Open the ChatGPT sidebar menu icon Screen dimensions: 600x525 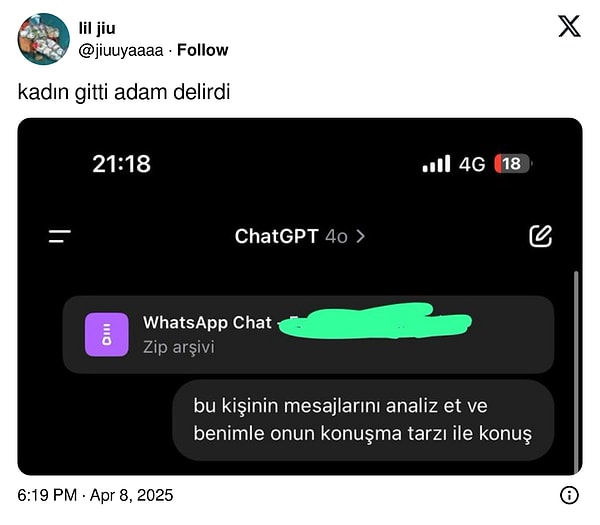point(60,236)
